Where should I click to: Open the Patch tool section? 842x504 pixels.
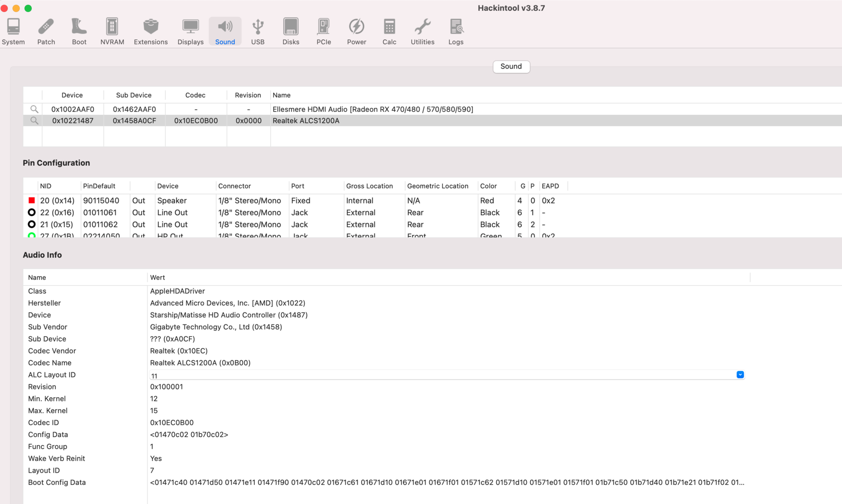(46, 32)
